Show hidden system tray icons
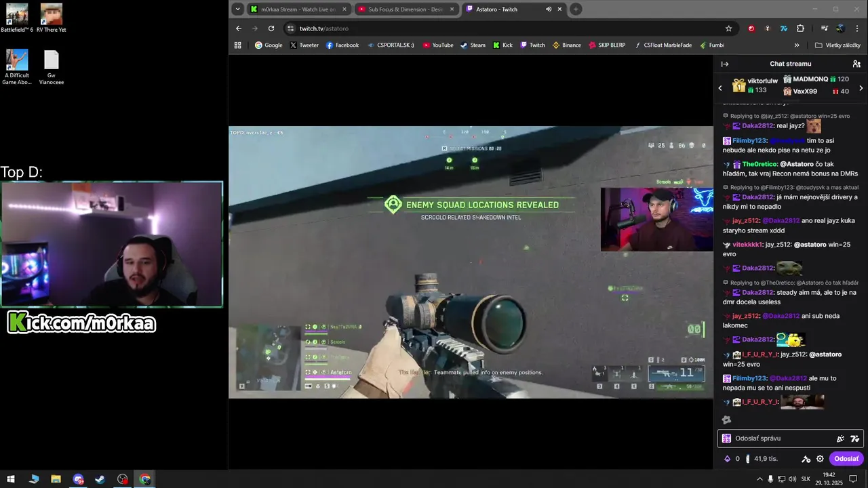This screenshot has width=868, height=488. point(759,479)
